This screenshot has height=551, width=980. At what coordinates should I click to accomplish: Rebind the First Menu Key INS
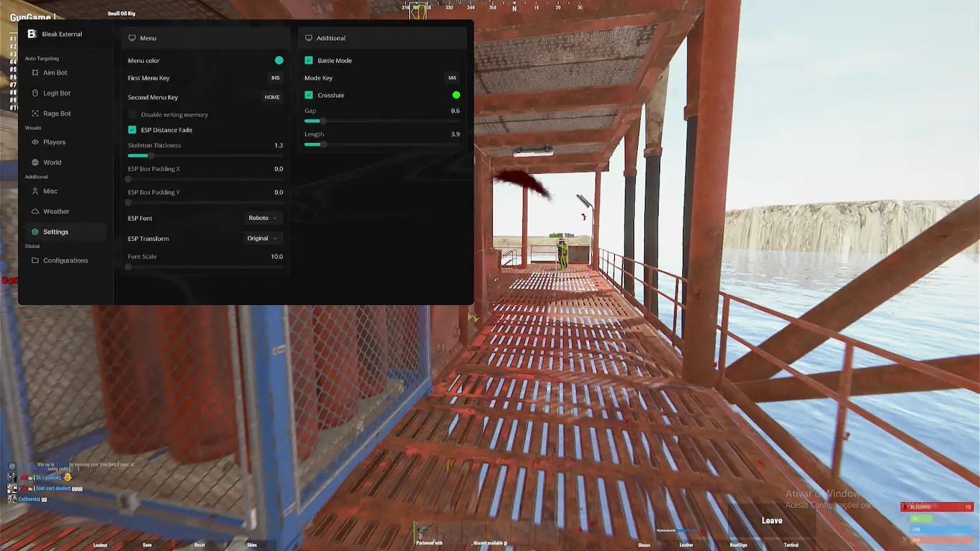coord(275,77)
